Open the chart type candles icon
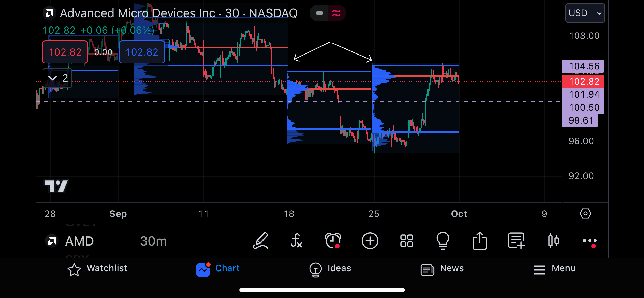 point(553,241)
